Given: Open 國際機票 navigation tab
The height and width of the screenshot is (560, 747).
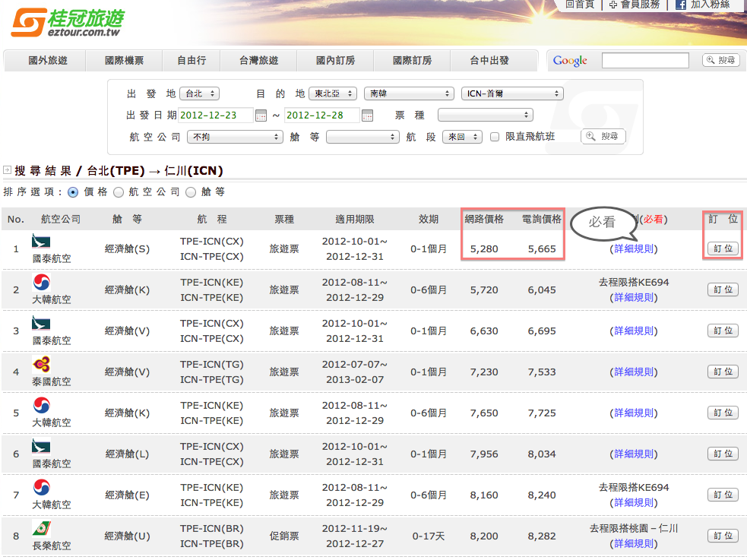Looking at the screenshot, I should 125,61.
